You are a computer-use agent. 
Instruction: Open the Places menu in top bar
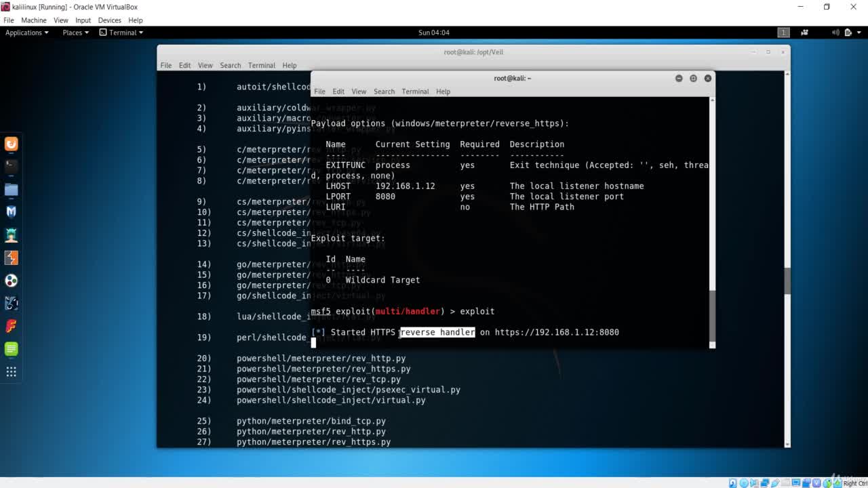click(75, 33)
